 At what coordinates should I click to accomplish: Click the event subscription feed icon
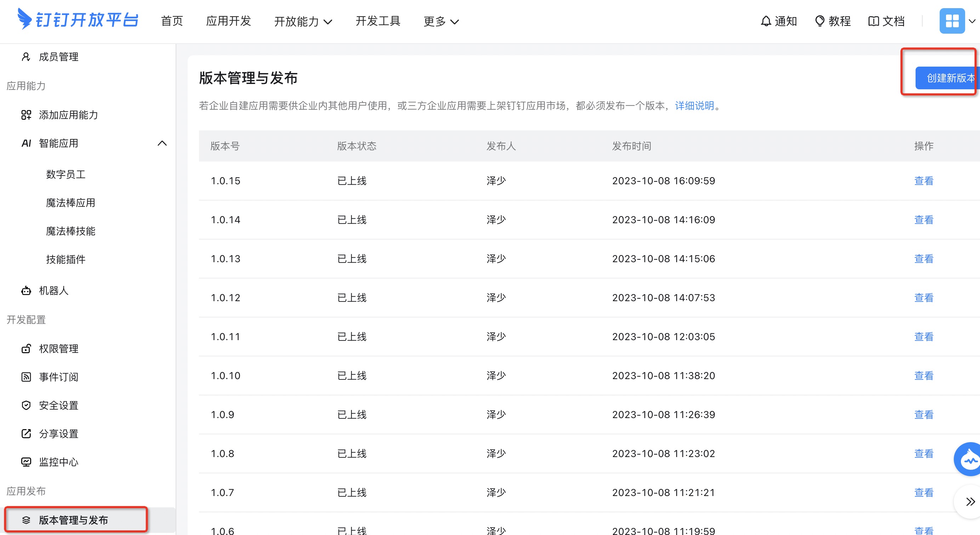(x=26, y=377)
